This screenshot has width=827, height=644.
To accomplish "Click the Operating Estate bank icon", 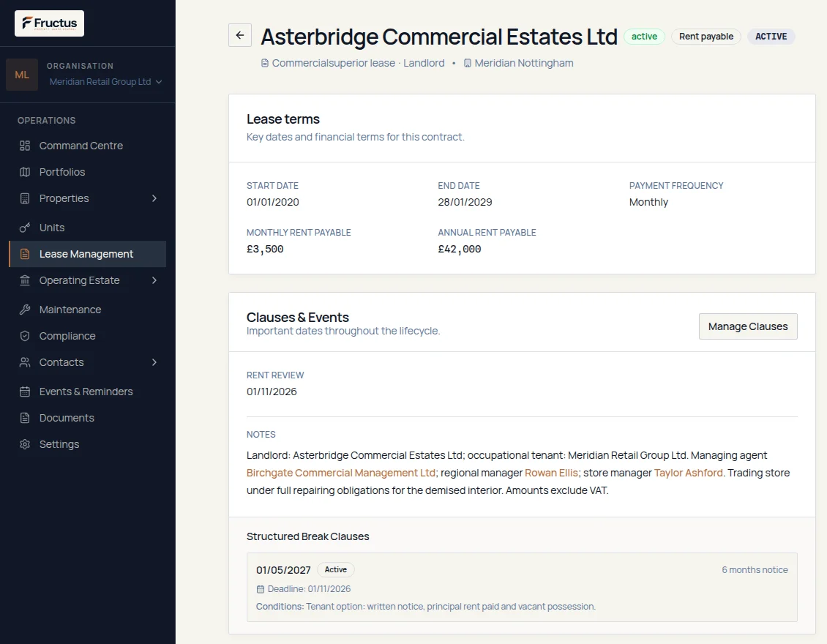I will (25, 280).
